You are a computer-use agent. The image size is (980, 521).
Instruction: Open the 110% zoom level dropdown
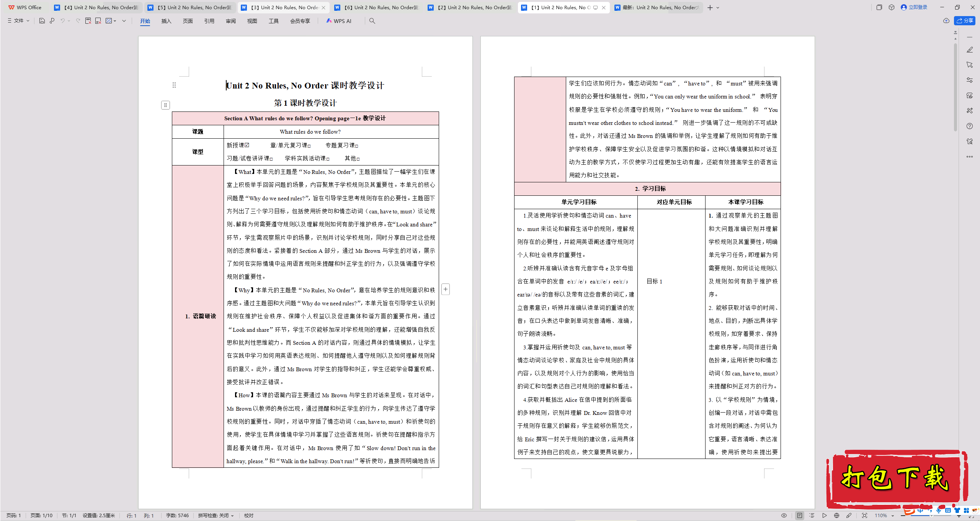click(x=884, y=516)
